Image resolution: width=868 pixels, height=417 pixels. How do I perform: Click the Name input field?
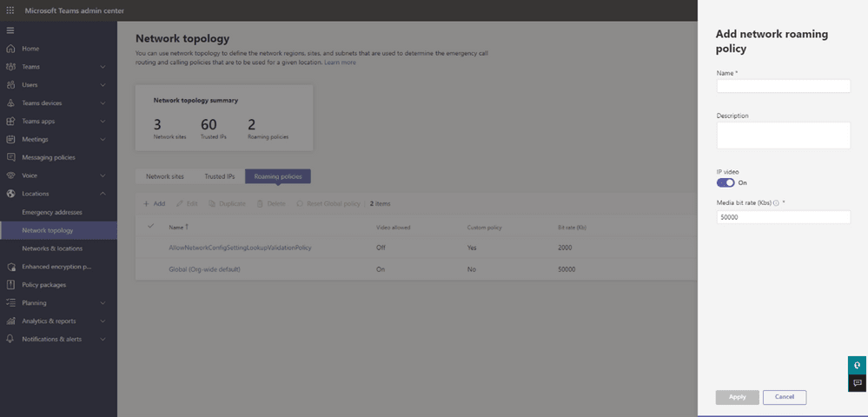(783, 86)
